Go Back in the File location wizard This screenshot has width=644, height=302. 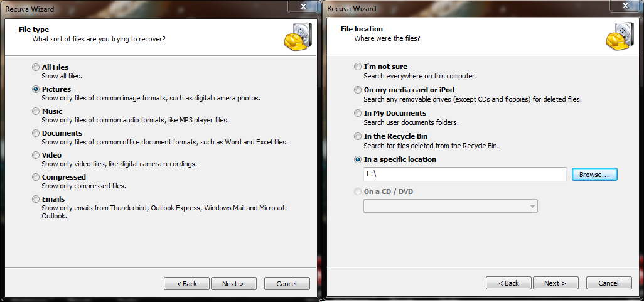pos(509,283)
